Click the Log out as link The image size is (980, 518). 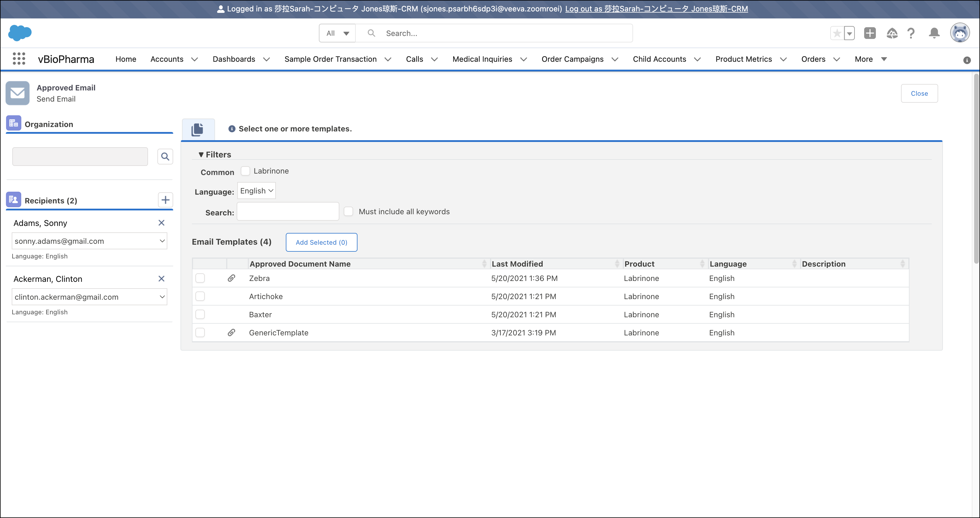(656, 9)
